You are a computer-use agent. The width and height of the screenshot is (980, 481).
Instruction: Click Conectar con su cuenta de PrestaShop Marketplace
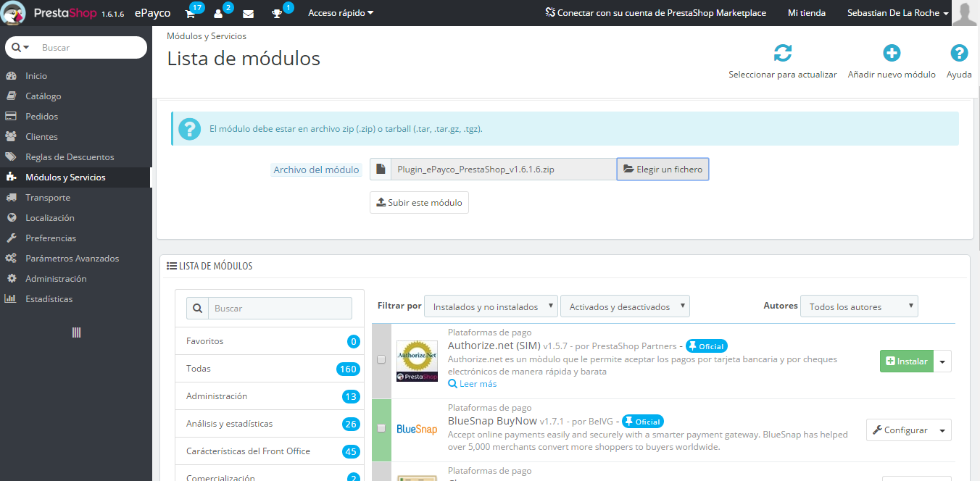pos(657,13)
